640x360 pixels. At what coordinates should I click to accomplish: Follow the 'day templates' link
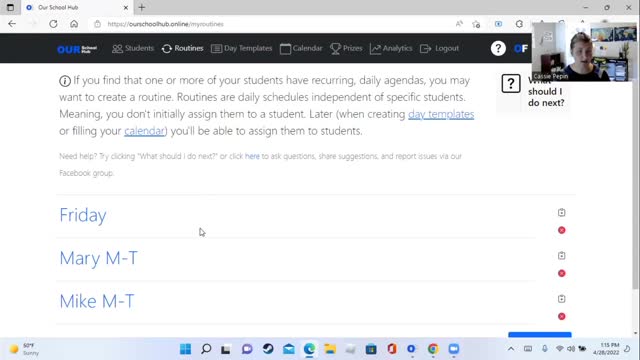tap(441, 114)
